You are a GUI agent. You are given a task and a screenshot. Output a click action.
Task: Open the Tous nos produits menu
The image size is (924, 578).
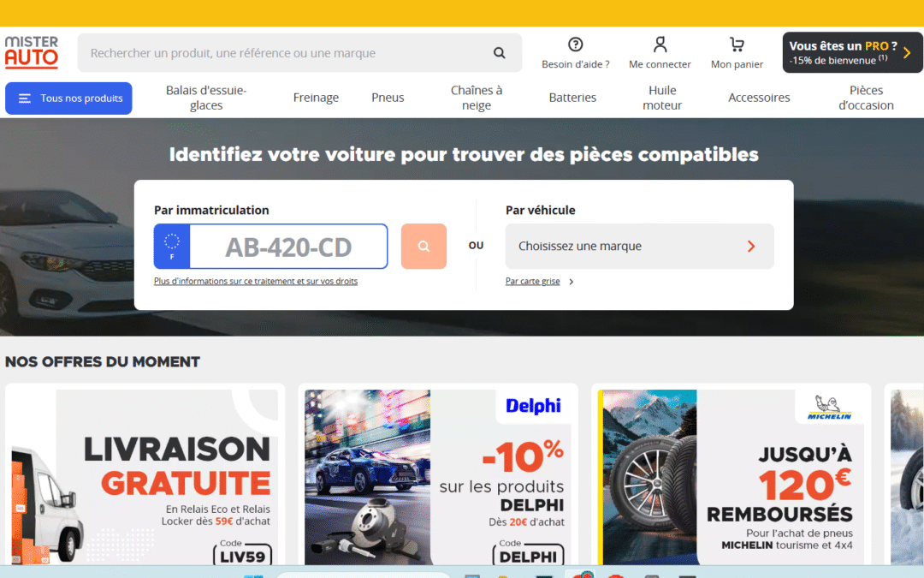[68, 98]
